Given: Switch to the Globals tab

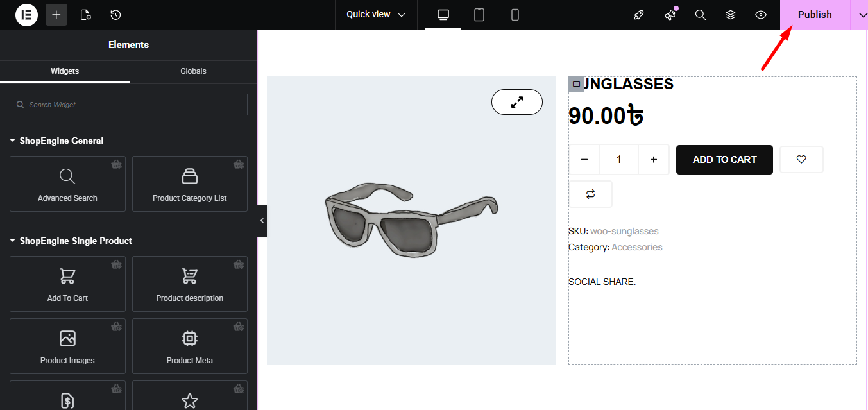Looking at the screenshot, I should click(193, 71).
